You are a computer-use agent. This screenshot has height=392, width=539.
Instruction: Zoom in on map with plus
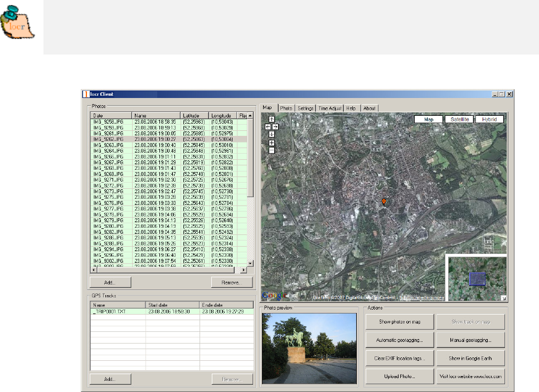pos(271,143)
